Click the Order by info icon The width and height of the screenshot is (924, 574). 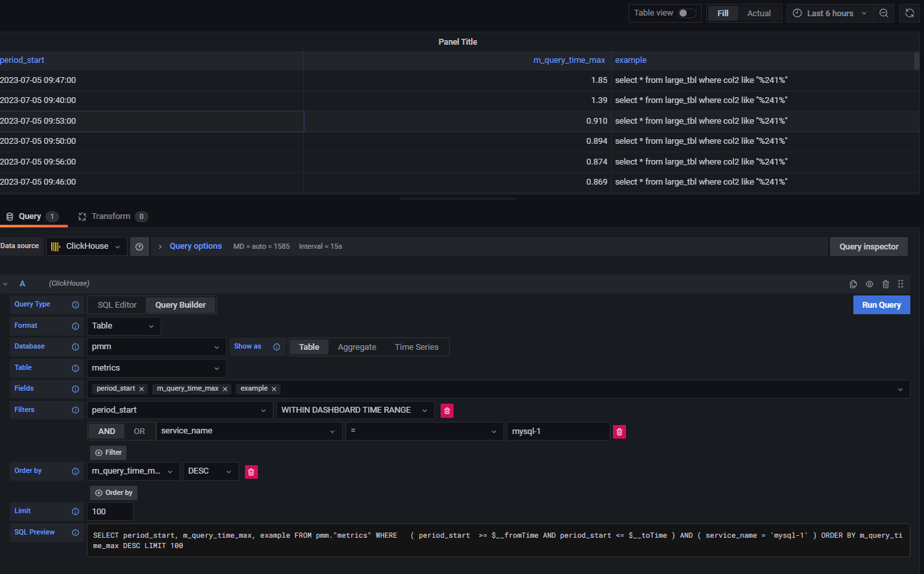coord(75,471)
